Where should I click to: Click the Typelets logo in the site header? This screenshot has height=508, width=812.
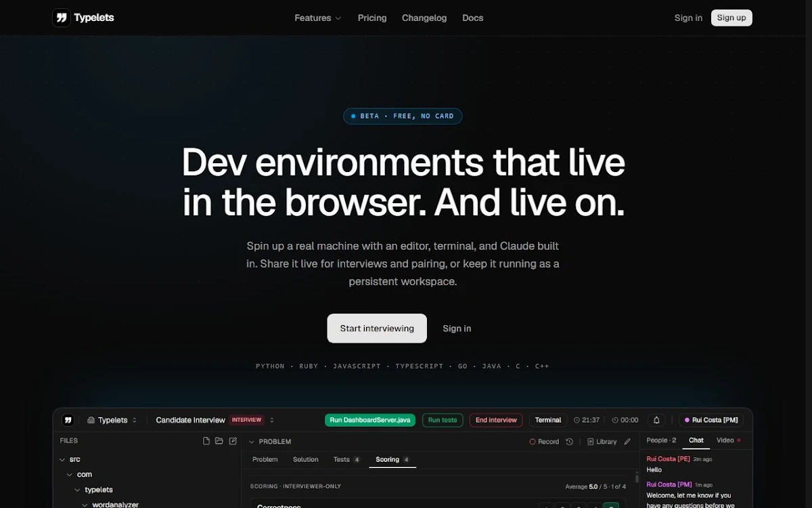83,18
